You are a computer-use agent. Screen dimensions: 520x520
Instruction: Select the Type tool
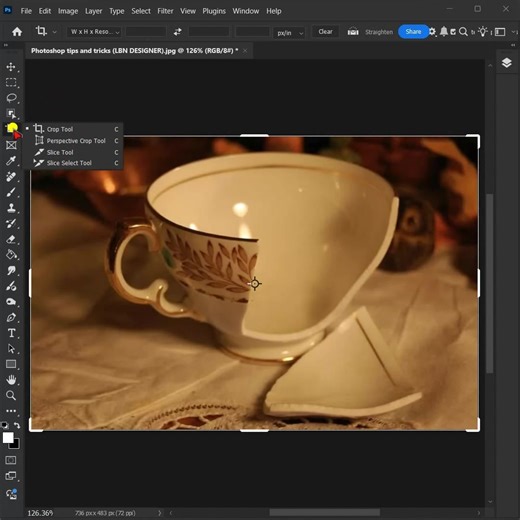(11, 333)
